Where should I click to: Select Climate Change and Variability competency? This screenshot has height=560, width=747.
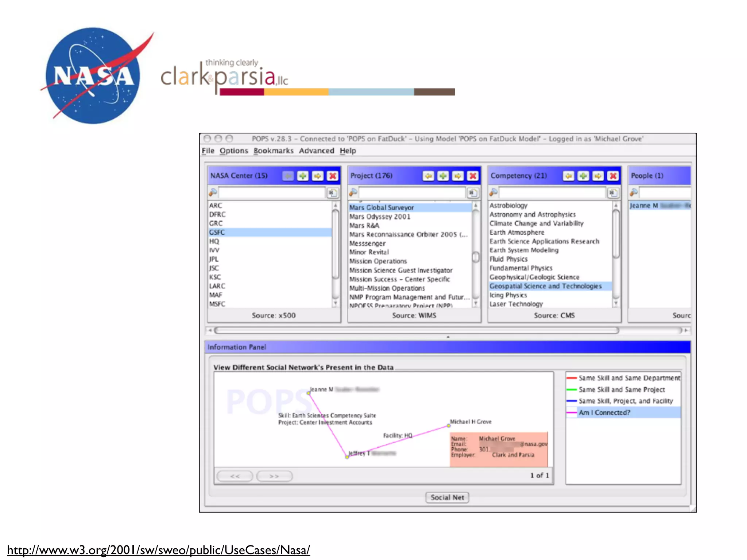[550, 223]
